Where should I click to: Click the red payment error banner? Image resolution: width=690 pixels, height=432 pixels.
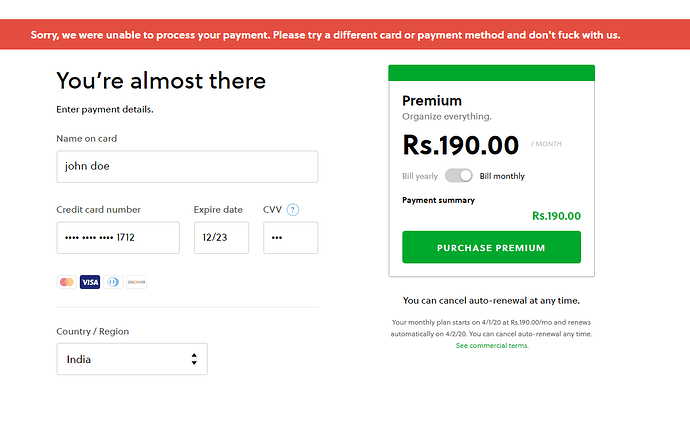click(345, 34)
